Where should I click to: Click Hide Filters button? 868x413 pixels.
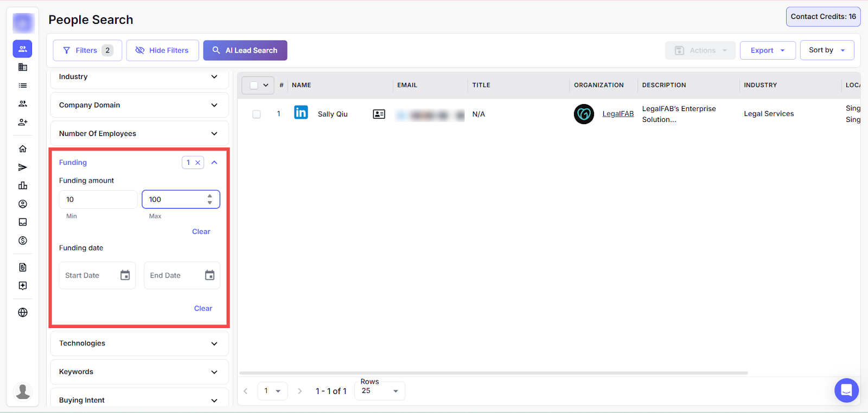pos(162,50)
